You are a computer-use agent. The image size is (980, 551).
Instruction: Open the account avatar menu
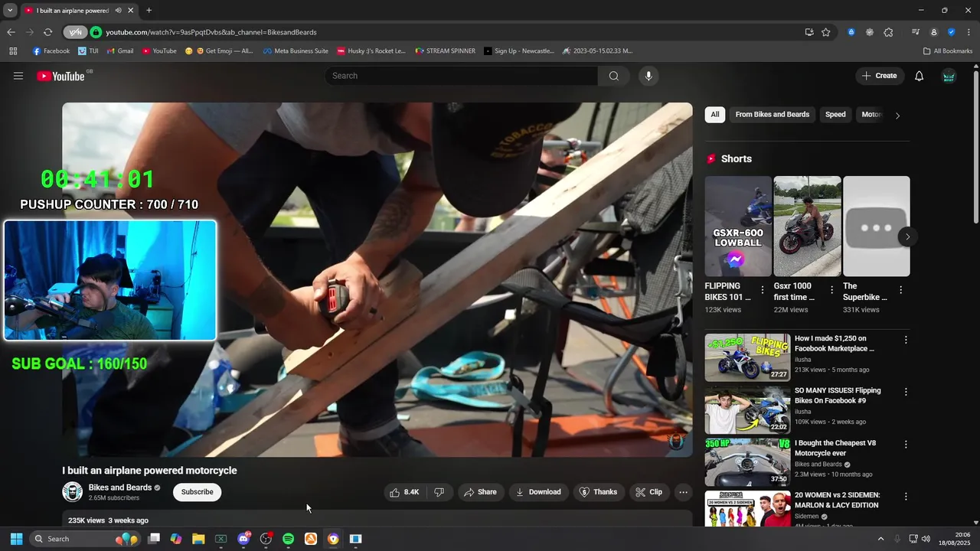(x=949, y=76)
